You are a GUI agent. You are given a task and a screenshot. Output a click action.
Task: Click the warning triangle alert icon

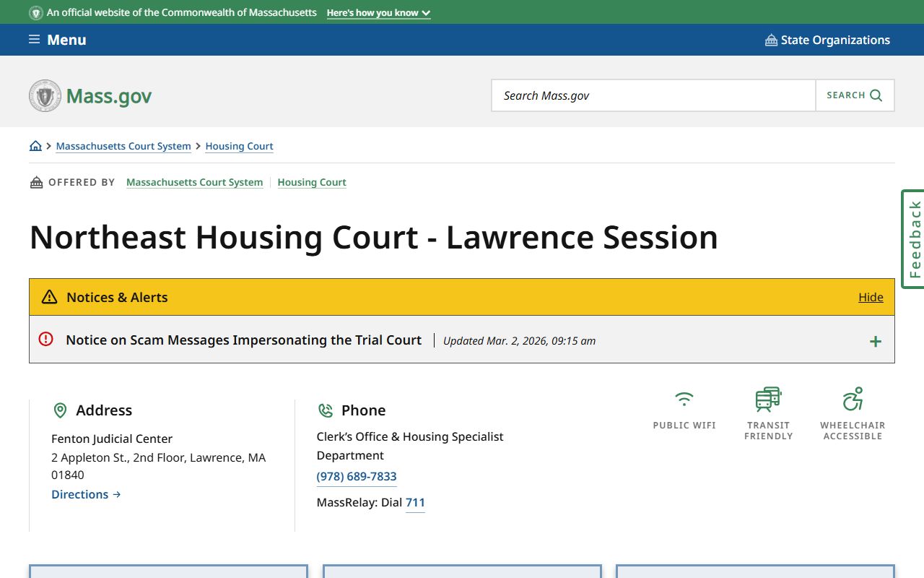click(49, 297)
